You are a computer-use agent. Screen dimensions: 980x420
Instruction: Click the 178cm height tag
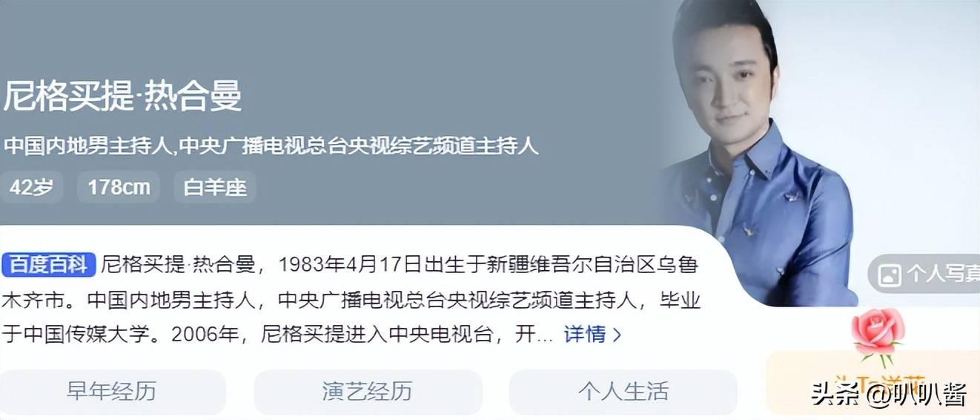pos(119,187)
